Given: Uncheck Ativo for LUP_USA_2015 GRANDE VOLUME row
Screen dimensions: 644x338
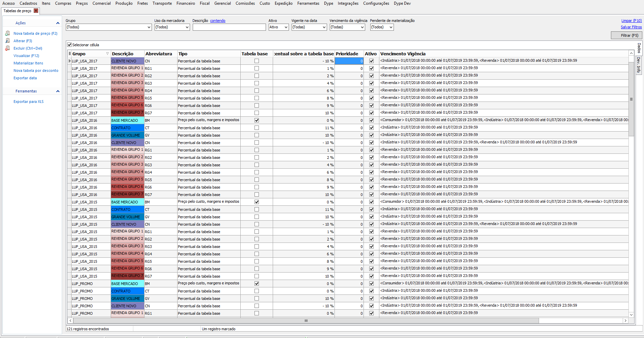Looking at the screenshot, I should pos(371,217).
